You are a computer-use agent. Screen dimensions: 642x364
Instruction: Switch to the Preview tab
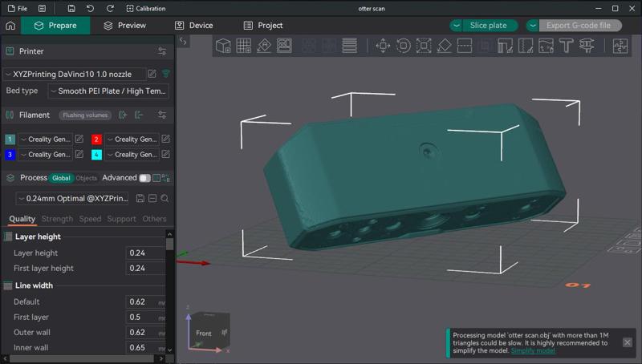tap(124, 26)
